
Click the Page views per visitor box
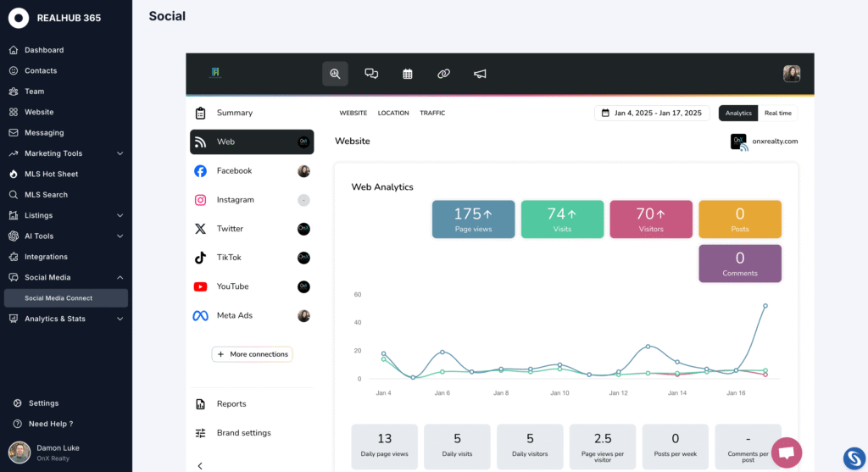click(x=603, y=447)
